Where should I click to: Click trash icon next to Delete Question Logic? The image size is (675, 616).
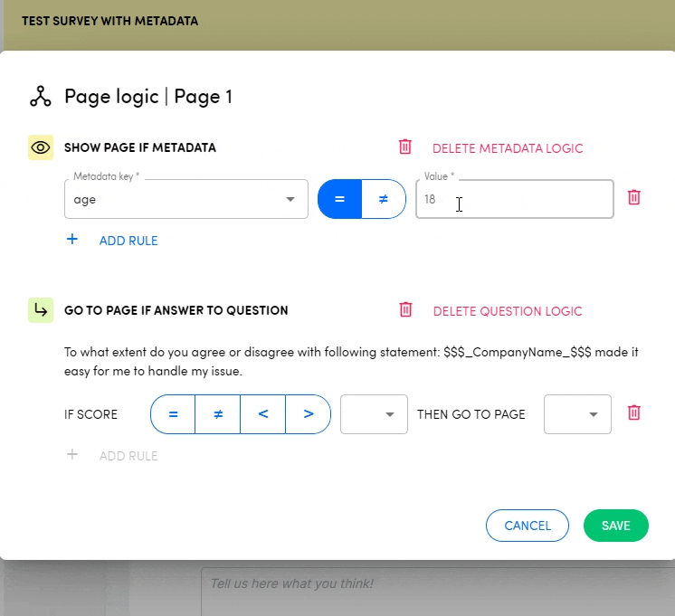(x=406, y=310)
